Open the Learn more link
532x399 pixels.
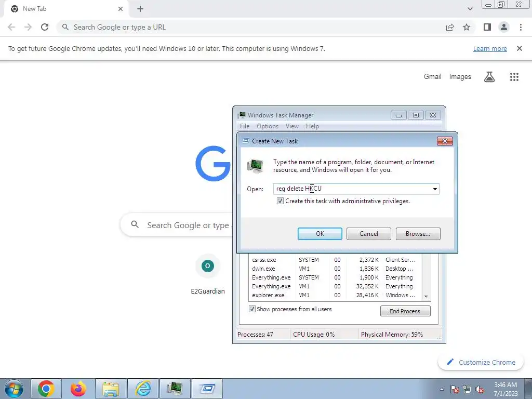click(x=490, y=48)
